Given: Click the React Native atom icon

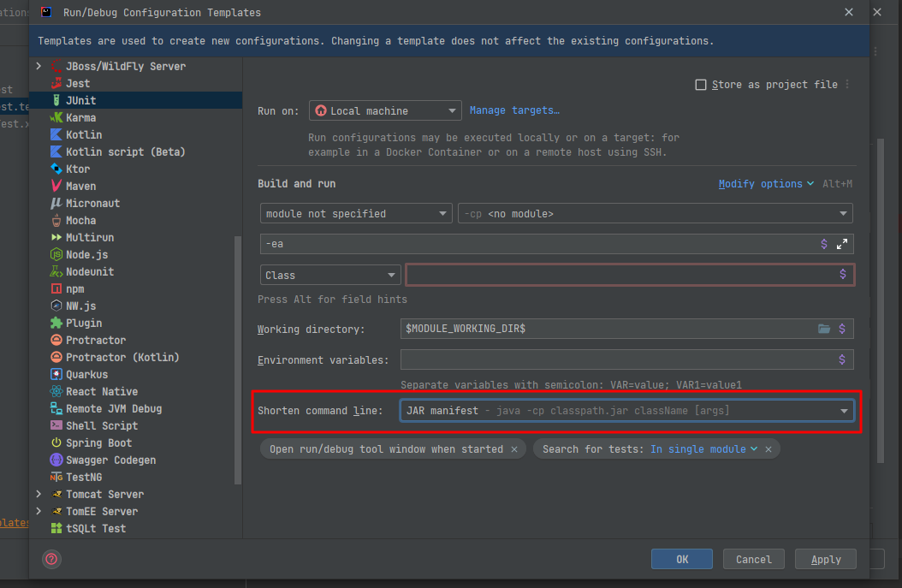Looking at the screenshot, I should click(x=56, y=392).
